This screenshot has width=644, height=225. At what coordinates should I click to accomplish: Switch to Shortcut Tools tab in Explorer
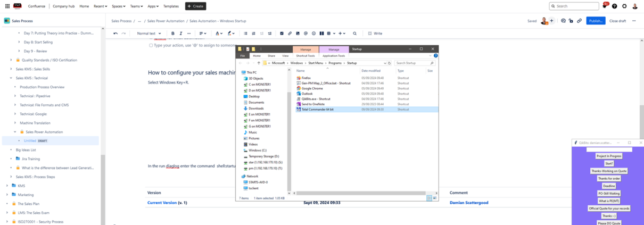(306, 56)
